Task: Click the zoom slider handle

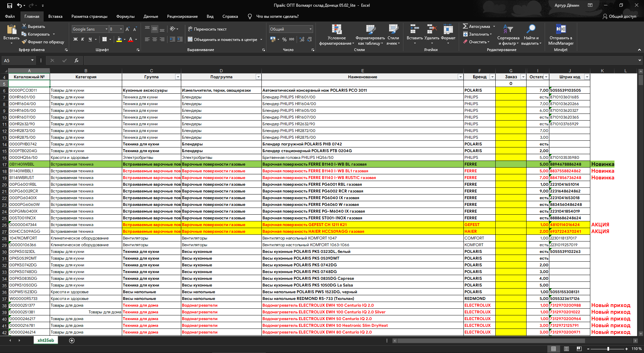Action: pos(608,349)
